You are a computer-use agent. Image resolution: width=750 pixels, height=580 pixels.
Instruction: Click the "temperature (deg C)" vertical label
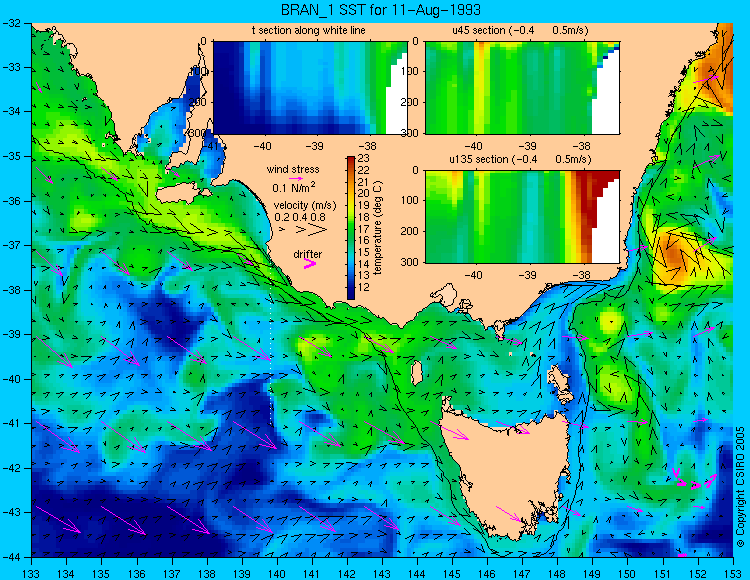pyautogui.click(x=378, y=228)
